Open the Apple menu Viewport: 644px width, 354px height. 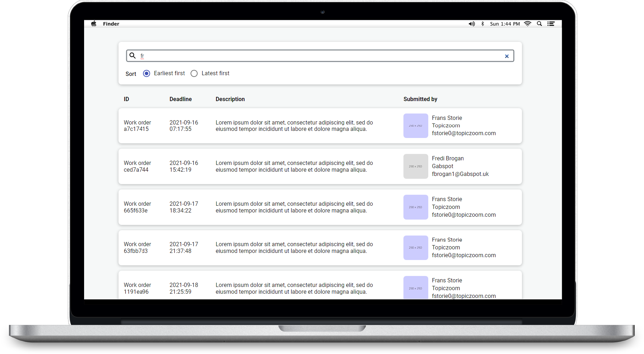pos(94,24)
